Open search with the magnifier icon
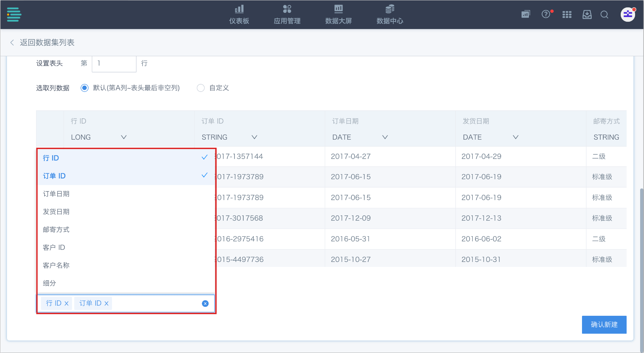Screen dimensions: 644x353 pyautogui.click(x=604, y=15)
